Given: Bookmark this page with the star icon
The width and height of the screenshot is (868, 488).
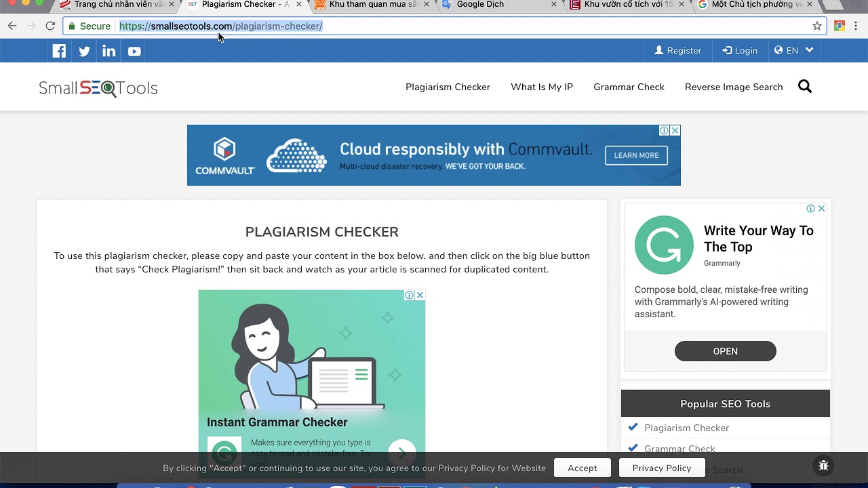Looking at the screenshot, I should tap(817, 26).
